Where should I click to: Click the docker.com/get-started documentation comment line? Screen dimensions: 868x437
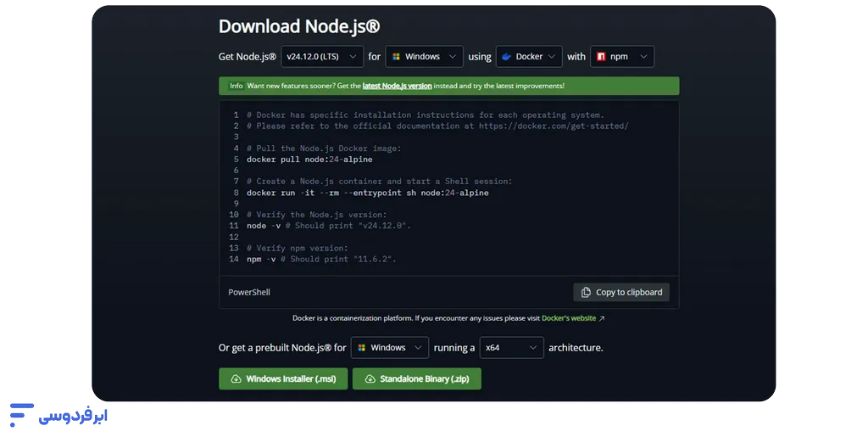[x=437, y=126]
